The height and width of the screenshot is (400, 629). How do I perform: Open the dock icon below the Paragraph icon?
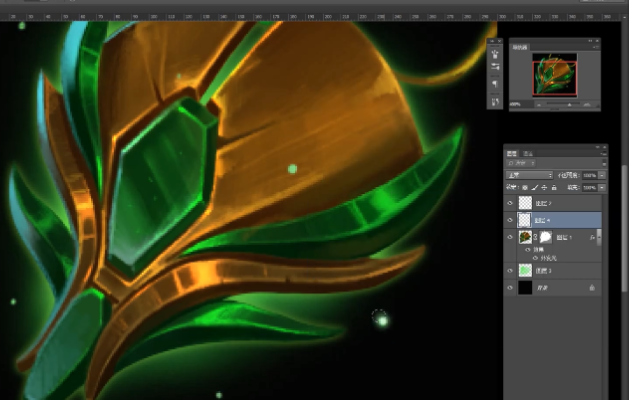click(495, 102)
